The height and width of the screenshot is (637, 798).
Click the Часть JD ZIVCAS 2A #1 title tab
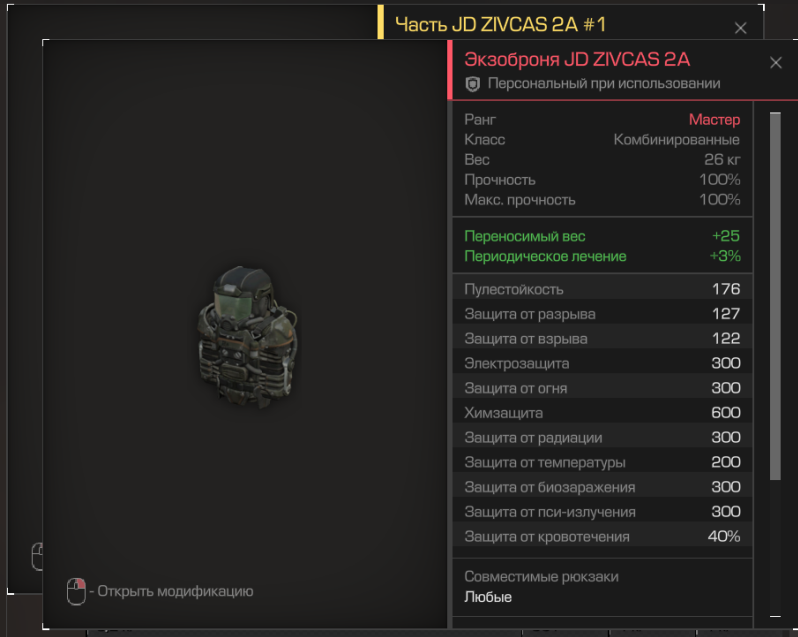(x=501, y=24)
